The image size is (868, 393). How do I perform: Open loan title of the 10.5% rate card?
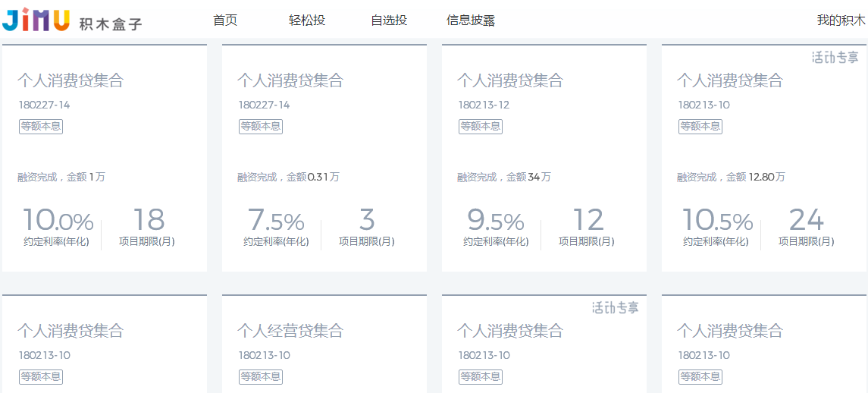[730, 80]
